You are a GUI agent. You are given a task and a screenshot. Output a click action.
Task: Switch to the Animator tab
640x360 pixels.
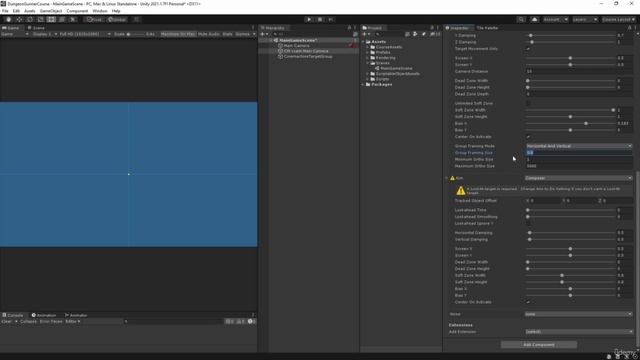coord(76,315)
